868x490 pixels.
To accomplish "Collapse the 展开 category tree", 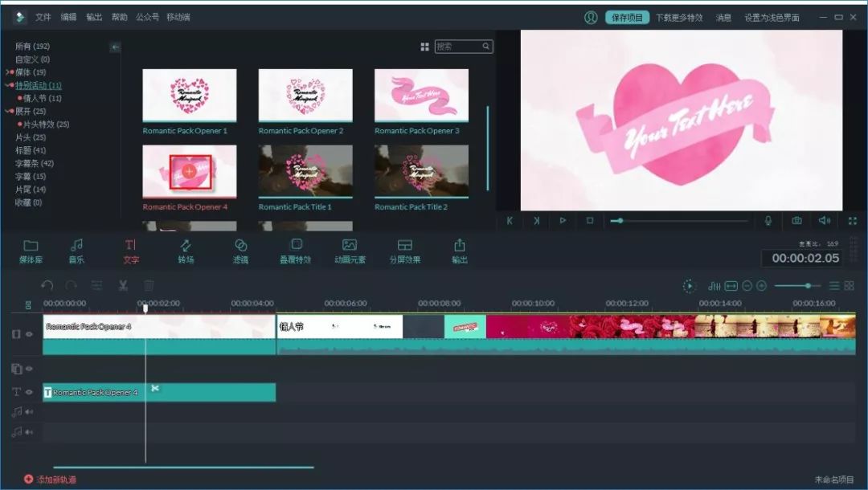I will 9,111.
